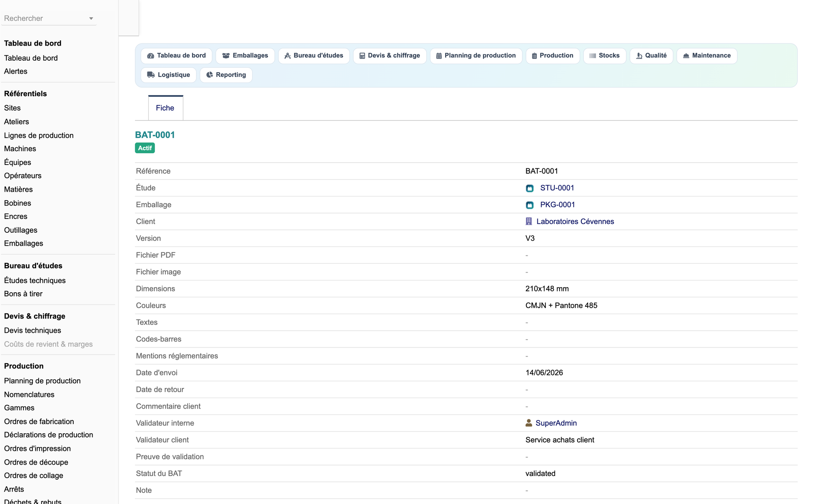Click the Actif status badge
This screenshot has height=504, width=815.
click(x=145, y=148)
